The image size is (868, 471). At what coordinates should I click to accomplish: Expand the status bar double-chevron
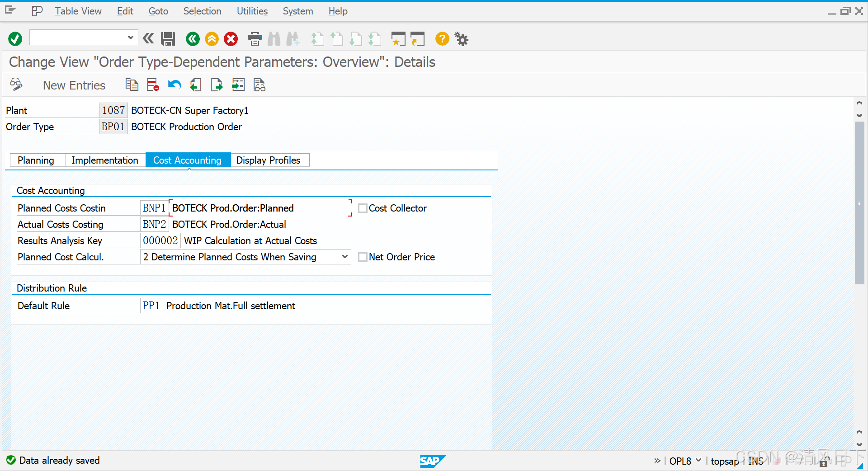click(x=657, y=461)
